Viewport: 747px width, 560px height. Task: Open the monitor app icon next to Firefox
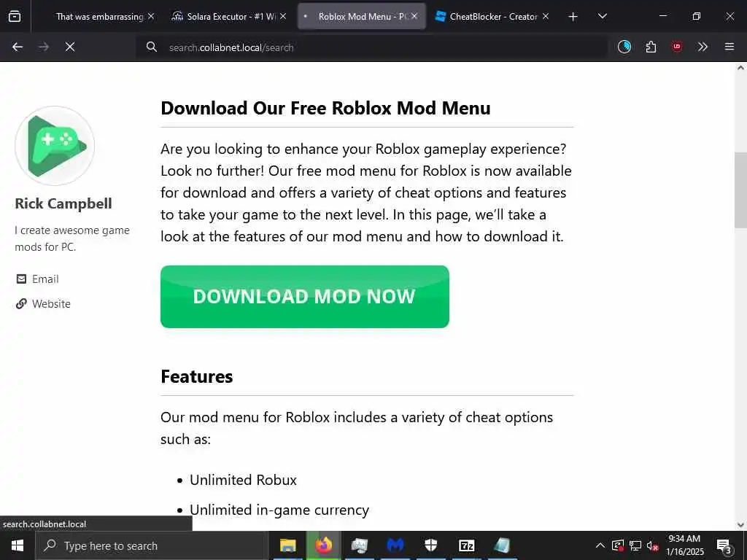(360, 545)
